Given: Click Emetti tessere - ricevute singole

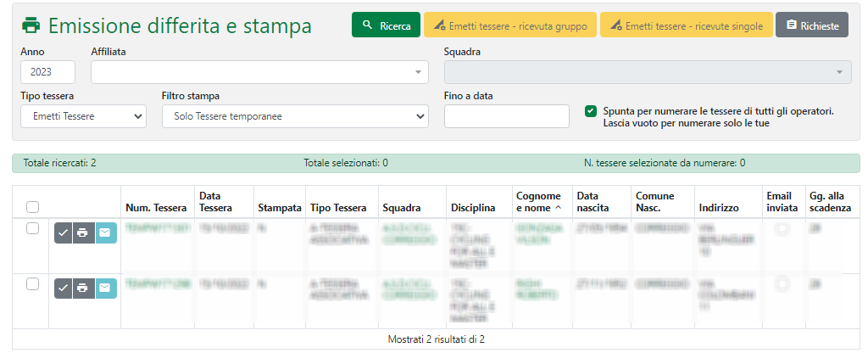Looking at the screenshot, I should point(686,25).
